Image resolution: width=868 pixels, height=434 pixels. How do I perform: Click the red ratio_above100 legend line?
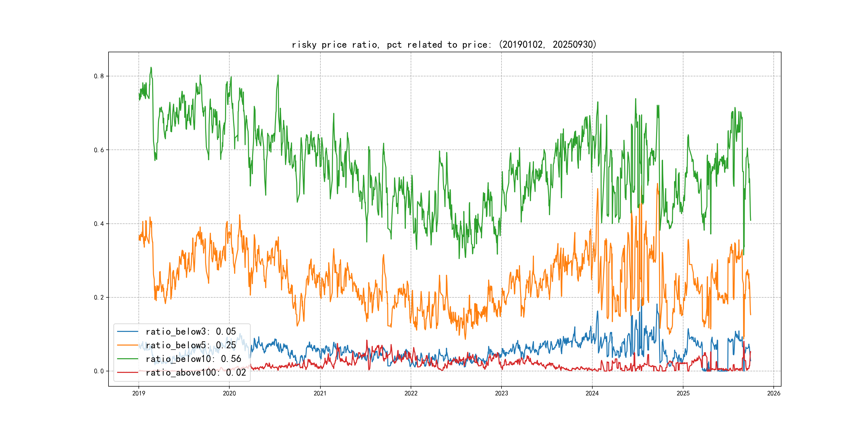pyautogui.click(x=127, y=372)
